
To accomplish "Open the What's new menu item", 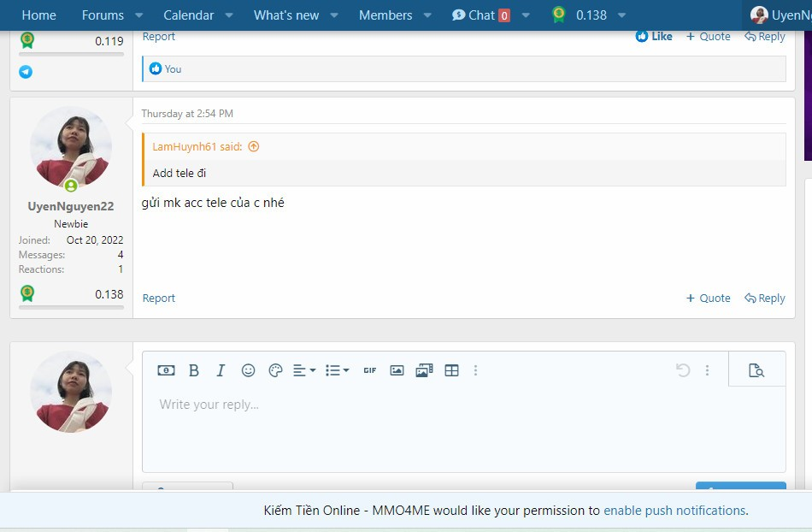I will tap(286, 15).
